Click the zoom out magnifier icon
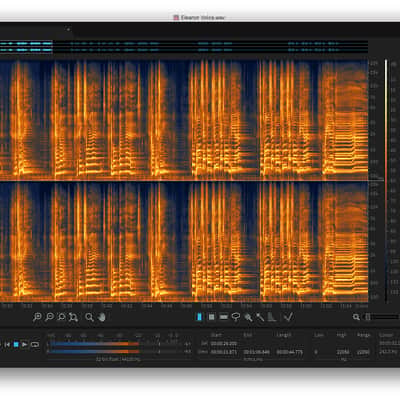Image resolution: width=400 pixels, height=400 pixels. pyautogui.click(x=49, y=317)
